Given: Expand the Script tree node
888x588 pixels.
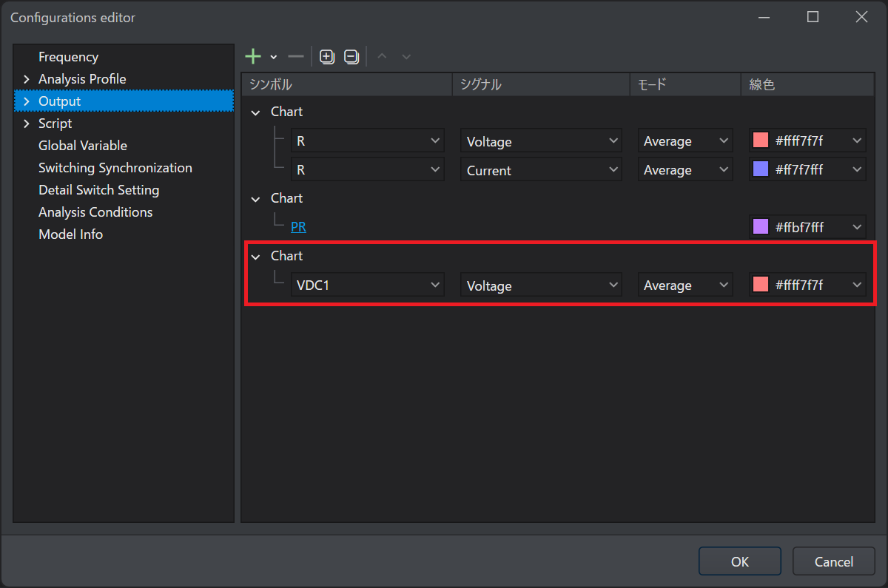Looking at the screenshot, I should click(26, 124).
